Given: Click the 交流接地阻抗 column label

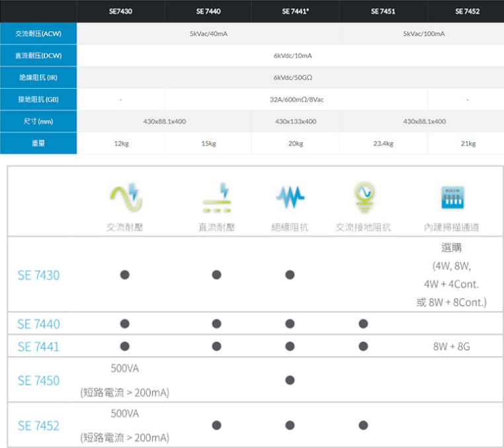Looking at the screenshot, I should point(364,227).
